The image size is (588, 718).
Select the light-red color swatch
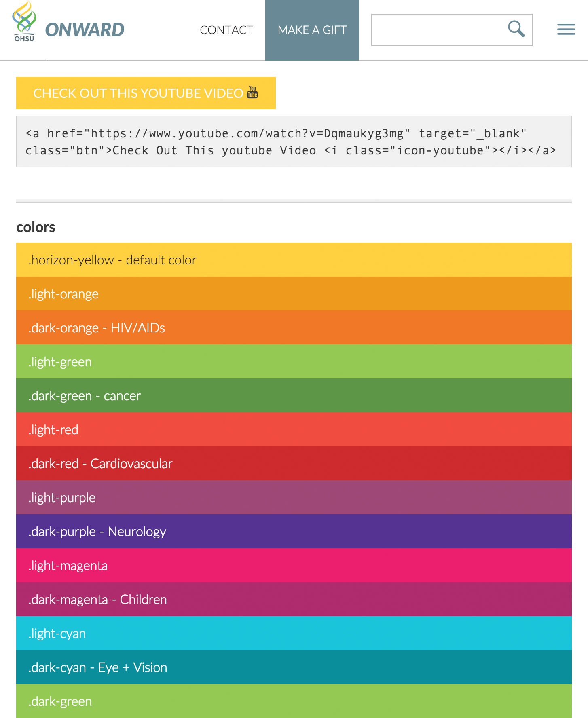coord(294,429)
